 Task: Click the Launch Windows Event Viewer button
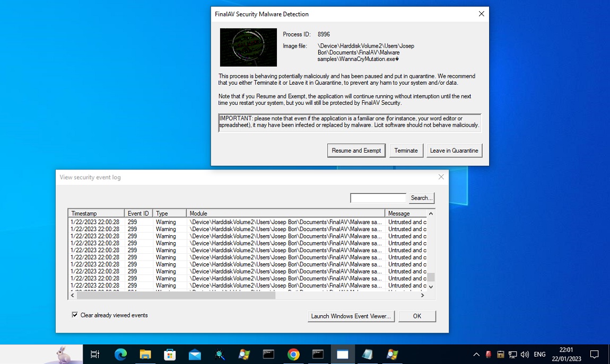click(351, 316)
